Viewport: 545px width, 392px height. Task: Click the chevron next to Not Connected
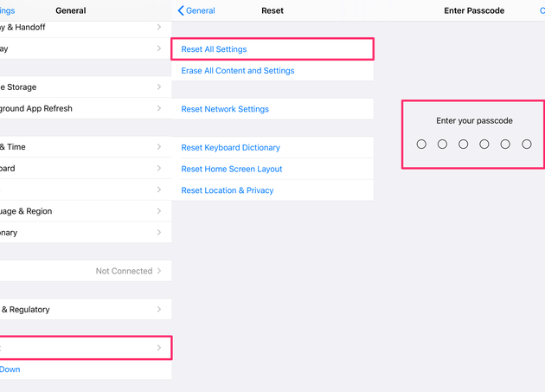point(159,271)
